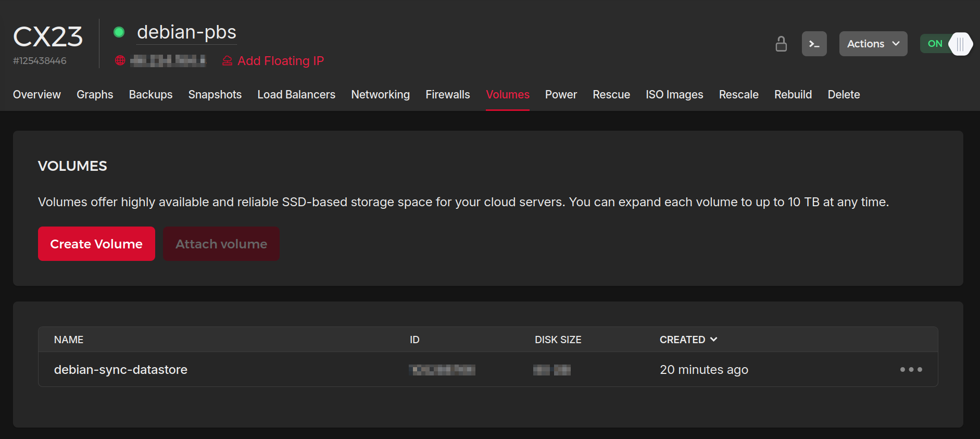Switch to the Overview tab
Viewport: 980px width, 439px height.
click(37, 95)
